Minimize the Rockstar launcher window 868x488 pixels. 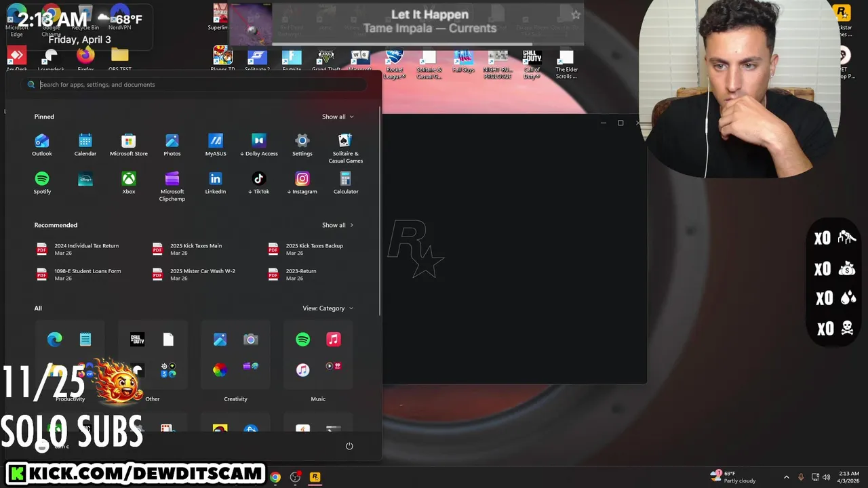tap(604, 123)
